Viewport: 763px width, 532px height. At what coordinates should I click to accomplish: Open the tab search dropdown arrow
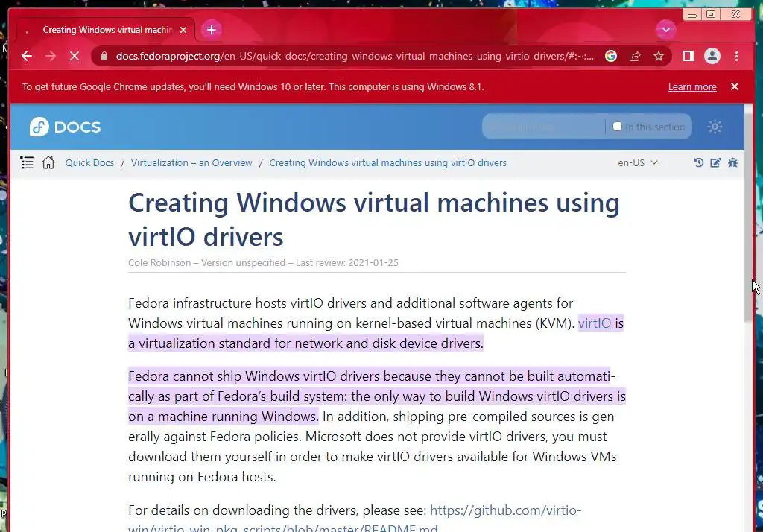click(x=665, y=30)
